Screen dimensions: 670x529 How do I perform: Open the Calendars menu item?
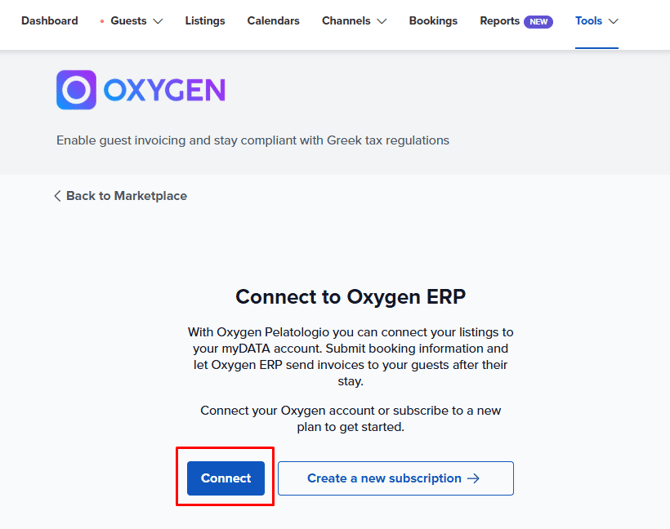coord(273,21)
